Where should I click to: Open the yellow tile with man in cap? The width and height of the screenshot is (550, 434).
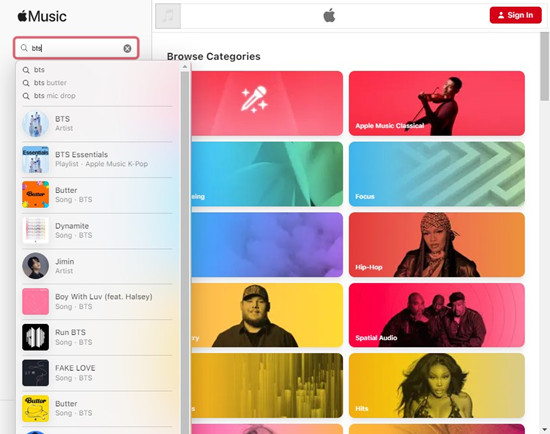[267, 315]
